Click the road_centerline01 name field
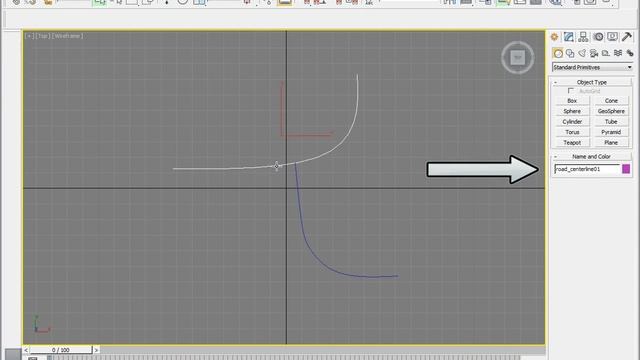The width and height of the screenshot is (640, 360). tap(587, 169)
